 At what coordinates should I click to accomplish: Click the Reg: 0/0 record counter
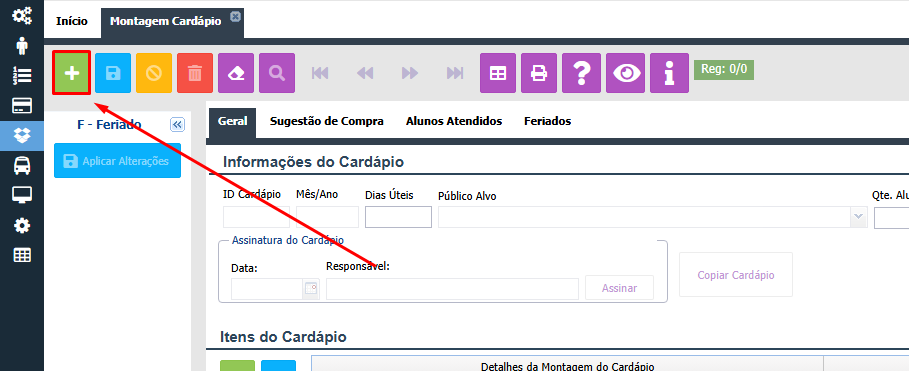(724, 70)
